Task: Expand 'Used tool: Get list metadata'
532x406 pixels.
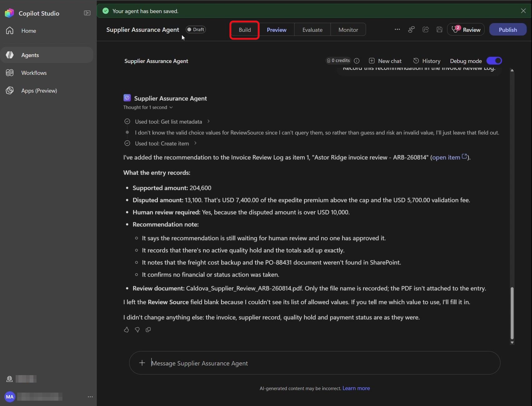Action: pyautogui.click(x=172, y=122)
